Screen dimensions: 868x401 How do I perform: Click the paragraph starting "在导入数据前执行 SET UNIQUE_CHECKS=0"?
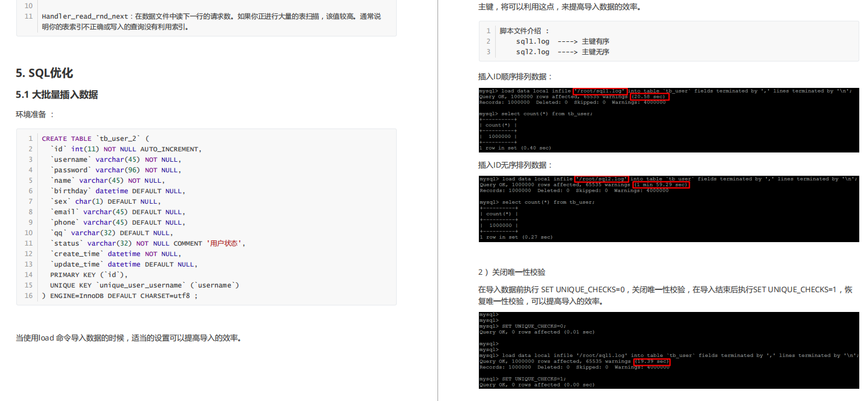665,296
